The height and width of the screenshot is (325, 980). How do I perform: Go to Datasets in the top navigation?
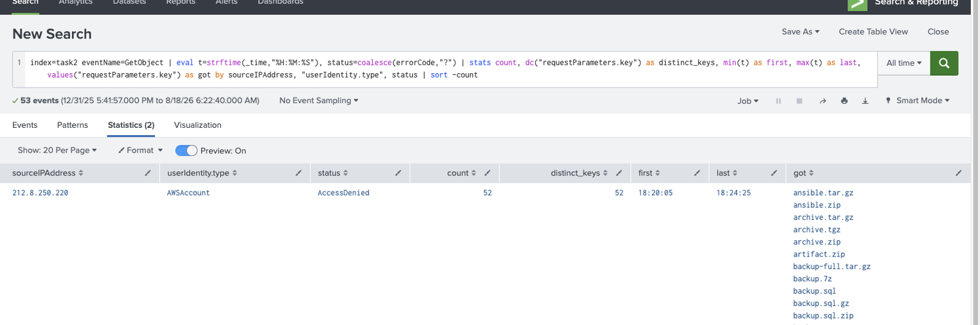tap(129, 3)
